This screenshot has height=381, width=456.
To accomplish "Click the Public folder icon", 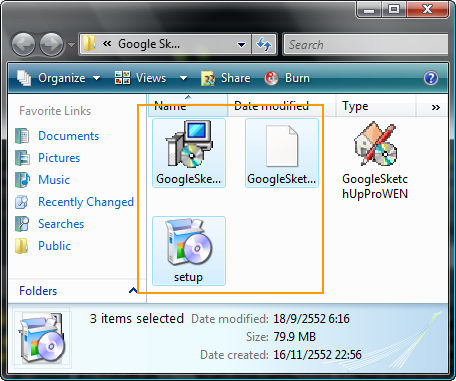I will pos(22,246).
